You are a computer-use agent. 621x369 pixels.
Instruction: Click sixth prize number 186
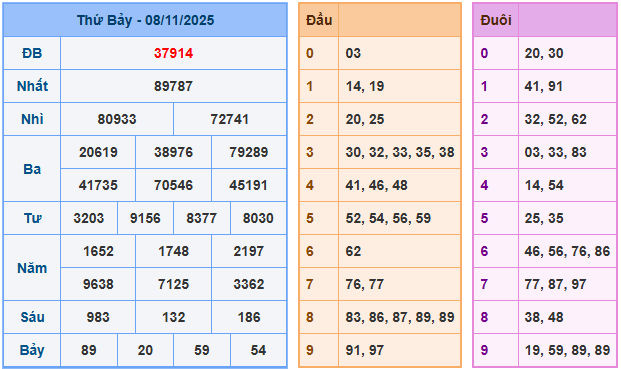coord(249,317)
